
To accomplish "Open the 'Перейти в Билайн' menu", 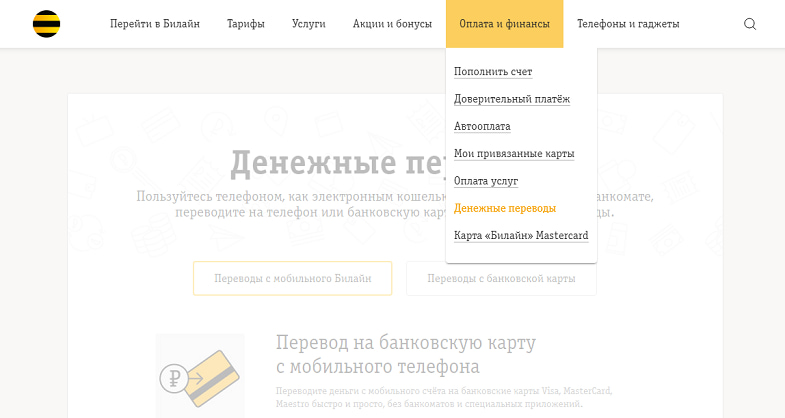I will [155, 24].
